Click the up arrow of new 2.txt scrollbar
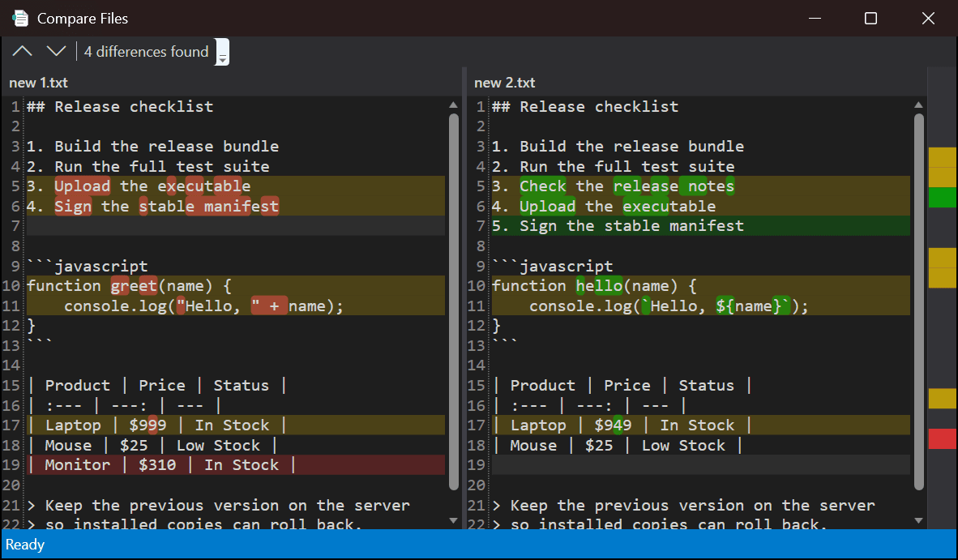The image size is (958, 560). (x=918, y=105)
